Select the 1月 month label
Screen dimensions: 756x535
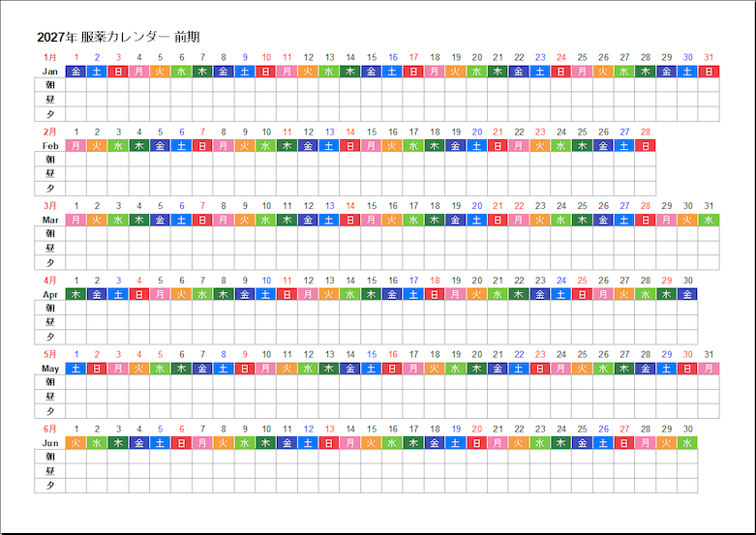pos(50,57)
